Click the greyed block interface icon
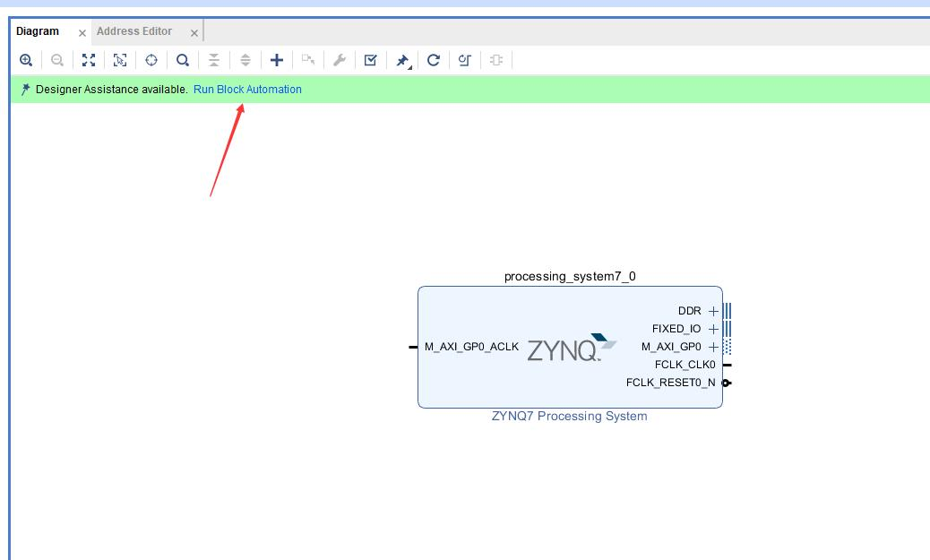This screenshot has width=930, height=560. click(x=496, y=60)
